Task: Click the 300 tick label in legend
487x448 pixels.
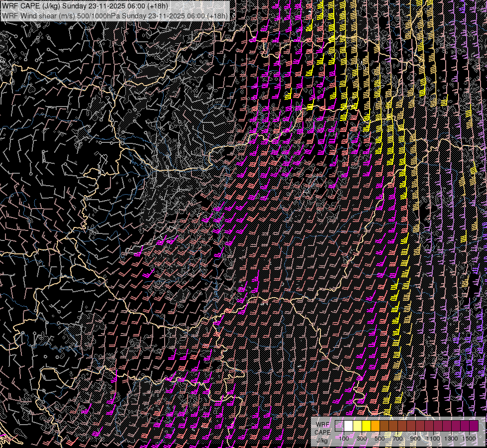Action: [362, 438]
